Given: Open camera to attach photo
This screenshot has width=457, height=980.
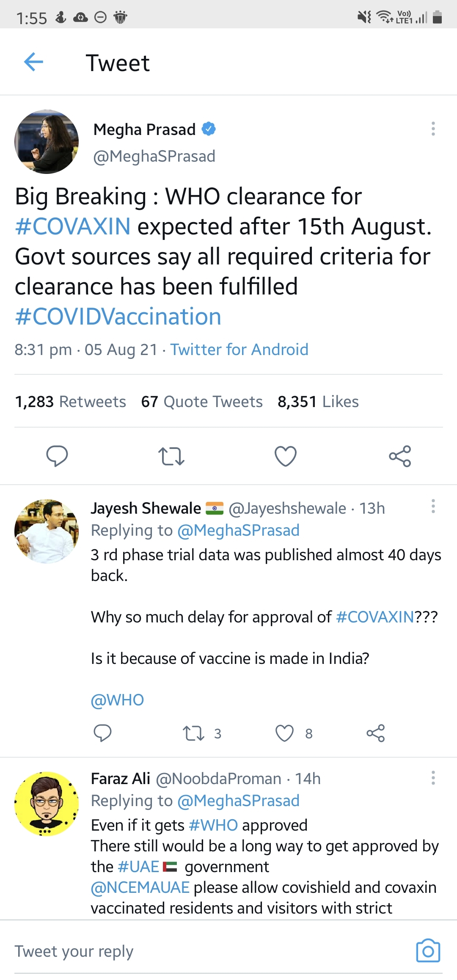Looking at the screenshot, I should tap(428, 951).
